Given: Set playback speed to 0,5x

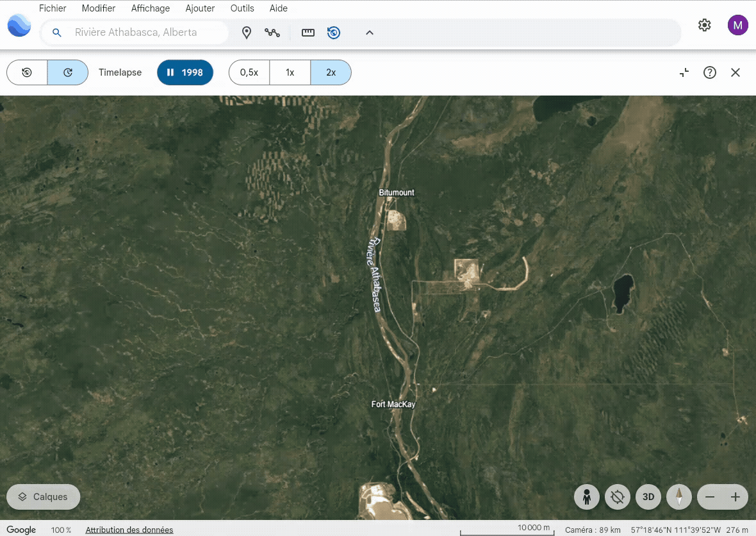Looking at the screenshot, I should tap(249, 72).
